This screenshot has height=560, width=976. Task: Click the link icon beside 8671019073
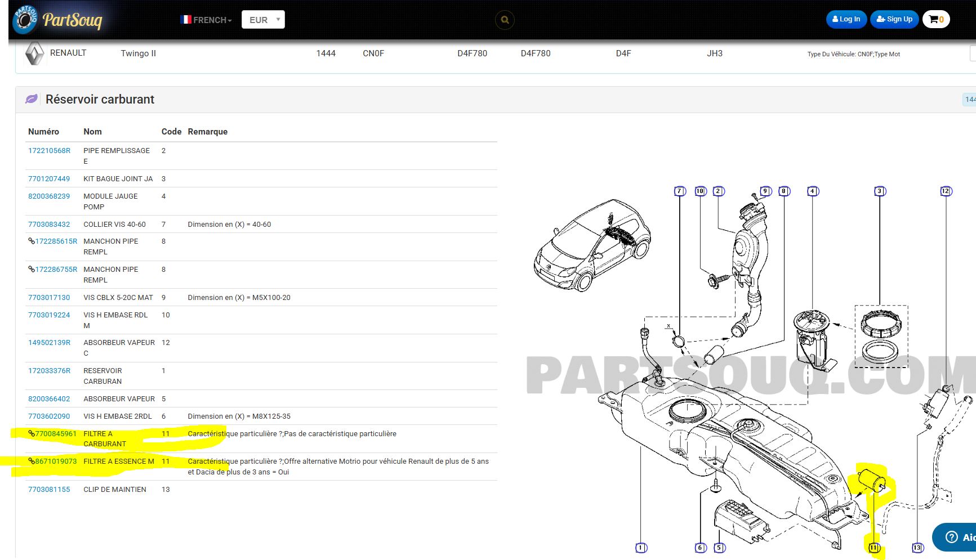[x=32, y=461]
